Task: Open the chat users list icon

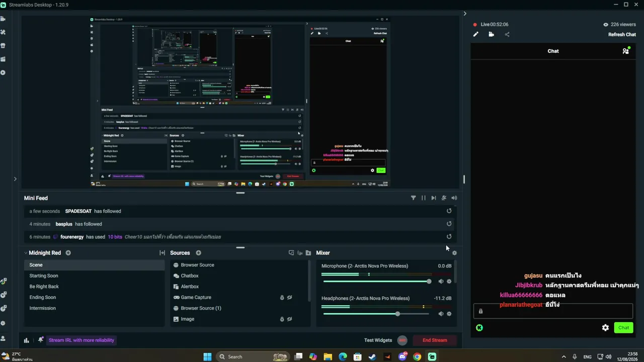Action: coord(626,51)
